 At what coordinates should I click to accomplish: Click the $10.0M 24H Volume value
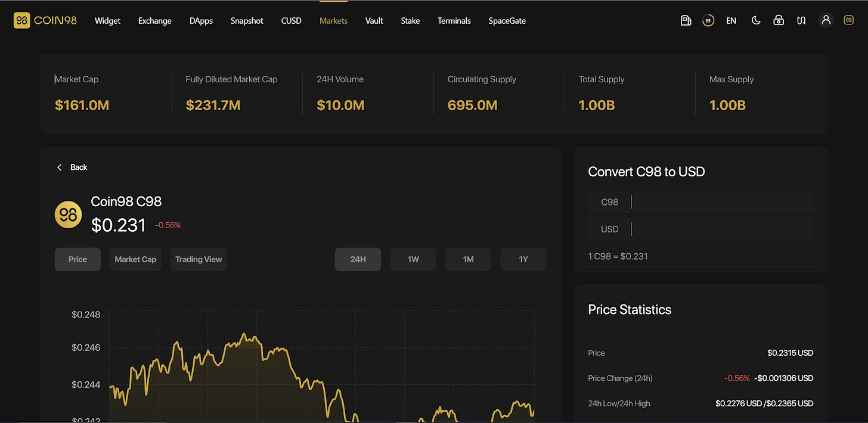(340, 105)
